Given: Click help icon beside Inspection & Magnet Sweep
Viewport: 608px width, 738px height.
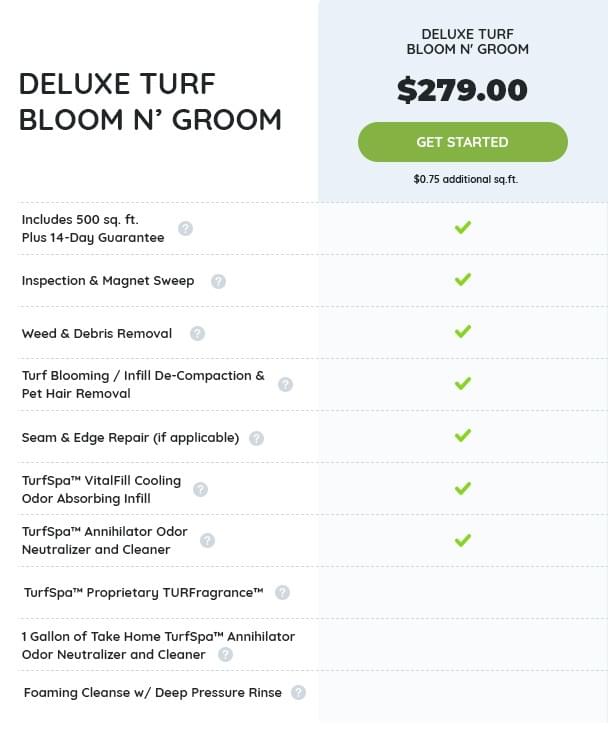Looking at the screenshot, I should tap(218, 281).
